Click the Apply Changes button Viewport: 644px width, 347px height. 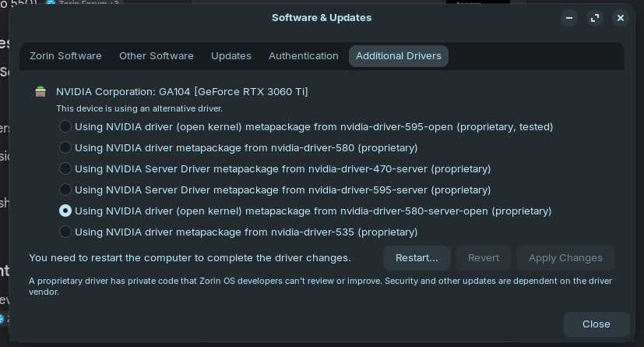click(565, 258)
